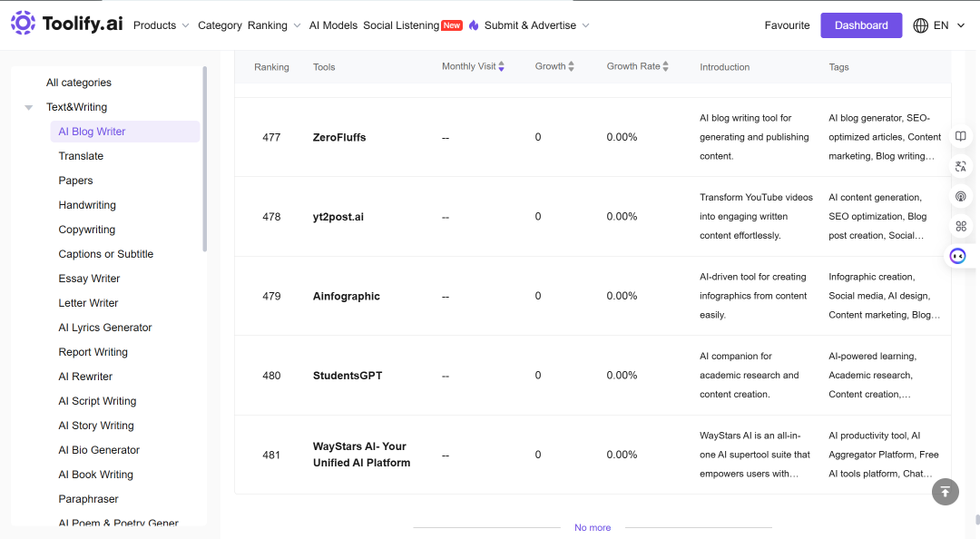The width and height of the screenshot is (980, 539).
Task: Select AI Book Writing category
Action: pos(95,475)
